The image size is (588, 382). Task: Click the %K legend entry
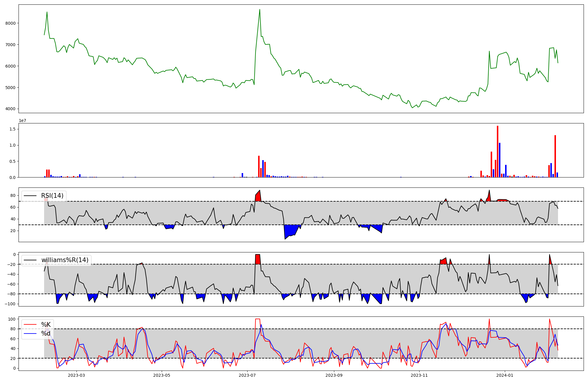pyautogui.click(x=46, y=325)
